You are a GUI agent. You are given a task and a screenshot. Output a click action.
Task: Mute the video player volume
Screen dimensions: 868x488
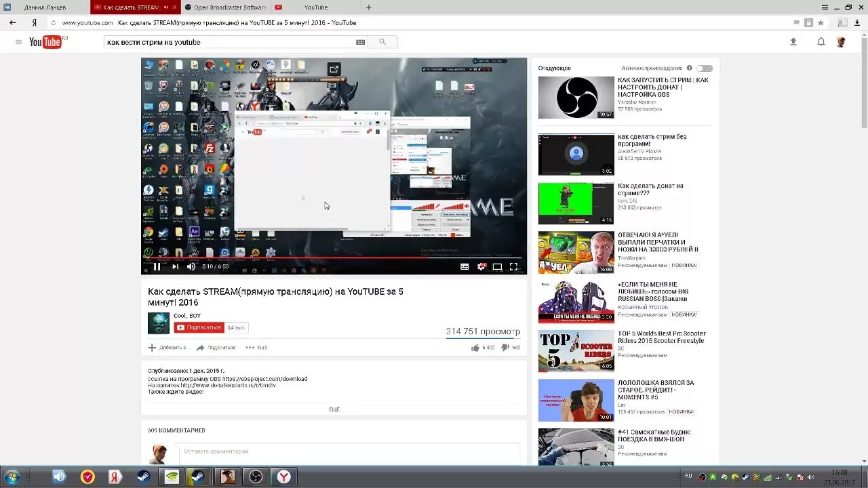tap(191, 266)
